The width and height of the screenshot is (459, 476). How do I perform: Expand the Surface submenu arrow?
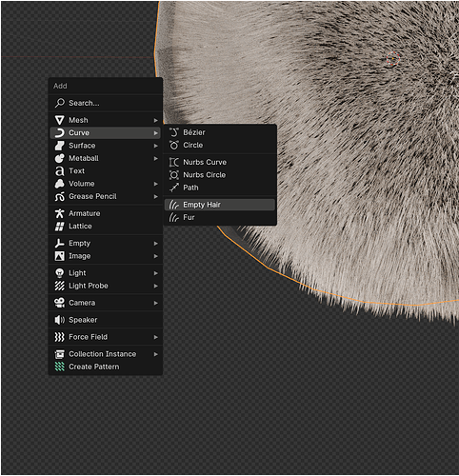[x=156, y=146]
